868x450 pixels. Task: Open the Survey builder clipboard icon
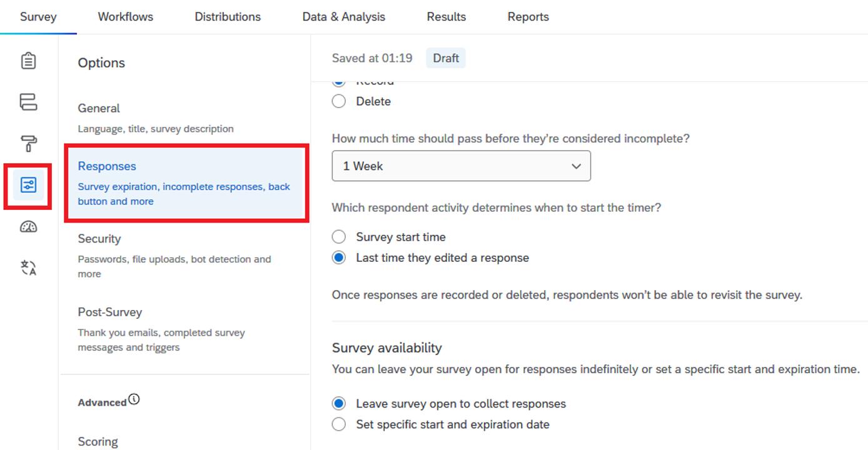[x=28, y=61]
